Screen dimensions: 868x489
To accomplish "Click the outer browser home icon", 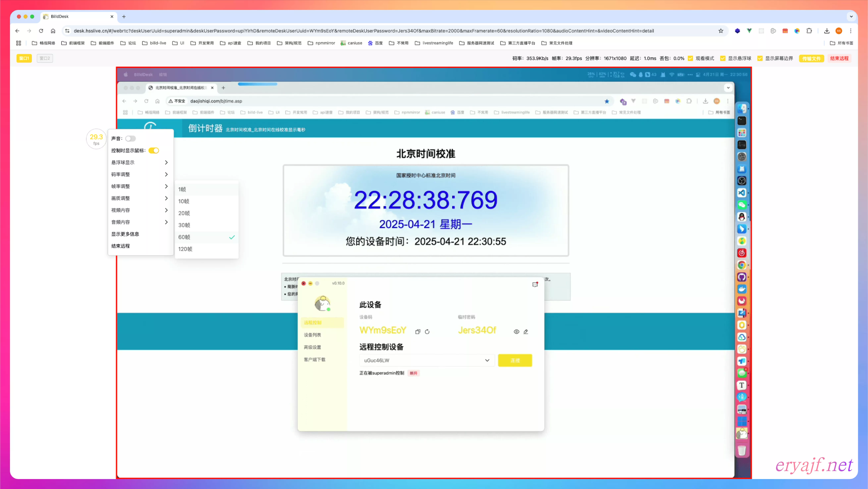I will (x=53, y=31).
